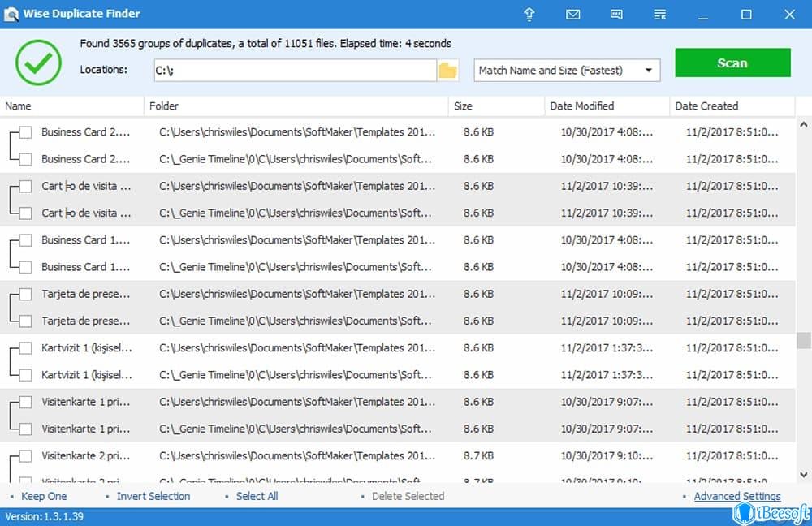The height and width of the screenshot is (526, 812).
Task: Open the Match Name and Size dropdown
Action: (x=567, y=71)
